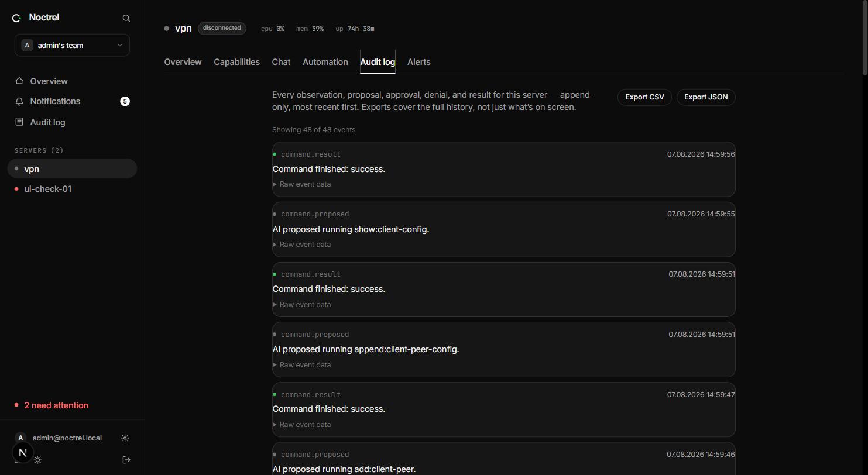
Task: Click the Export JSON button
Action: pyautogui.click(x=706, y=97)
